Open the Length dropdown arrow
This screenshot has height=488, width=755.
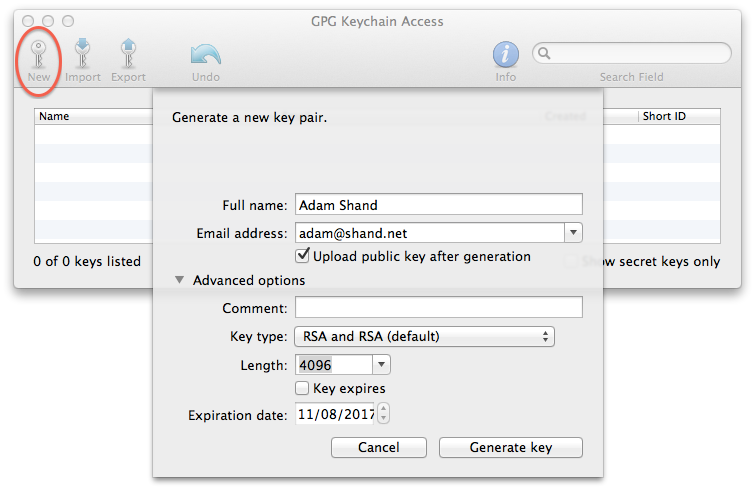click(381, 365)
